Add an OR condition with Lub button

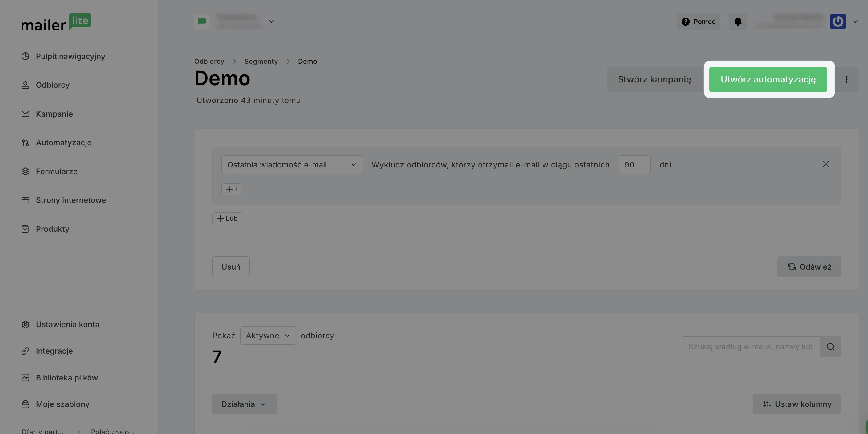(x=227, y=218)
